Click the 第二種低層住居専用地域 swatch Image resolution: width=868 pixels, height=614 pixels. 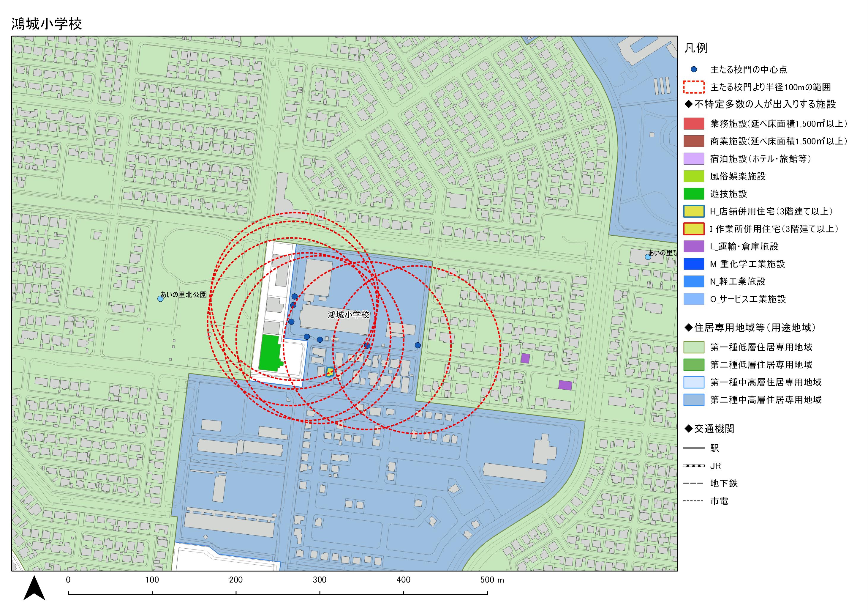point(694,365)
